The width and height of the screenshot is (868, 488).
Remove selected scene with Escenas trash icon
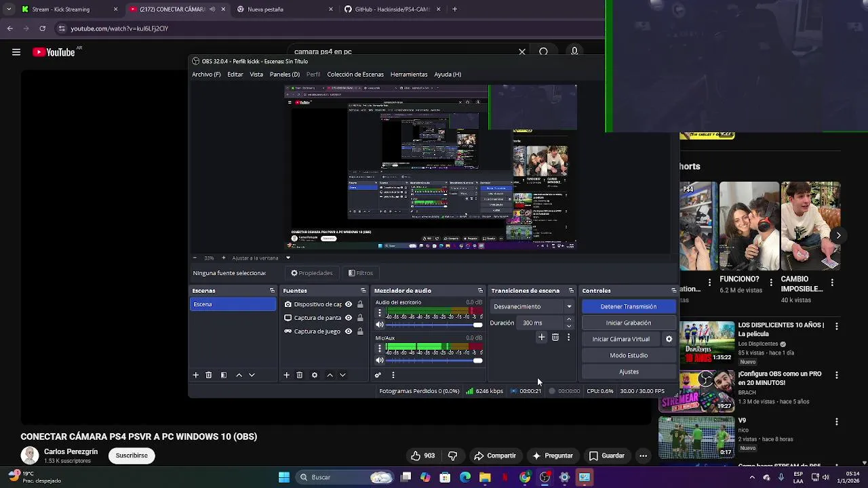coord(209,375)
